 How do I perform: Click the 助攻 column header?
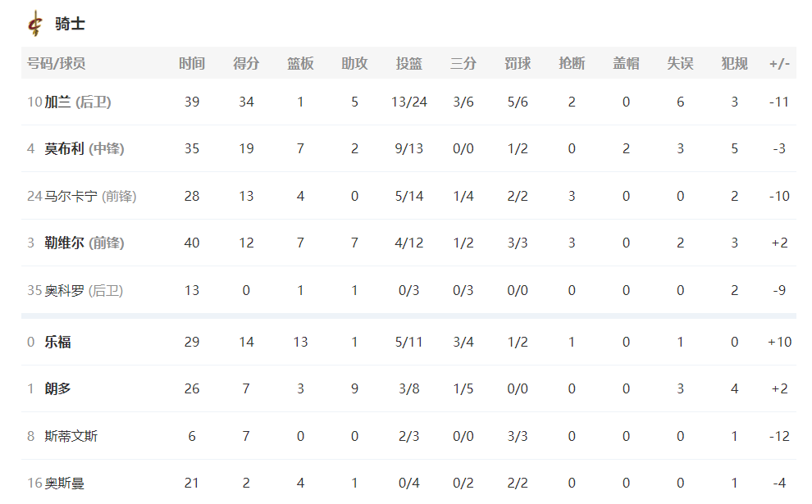coord(354,63)
